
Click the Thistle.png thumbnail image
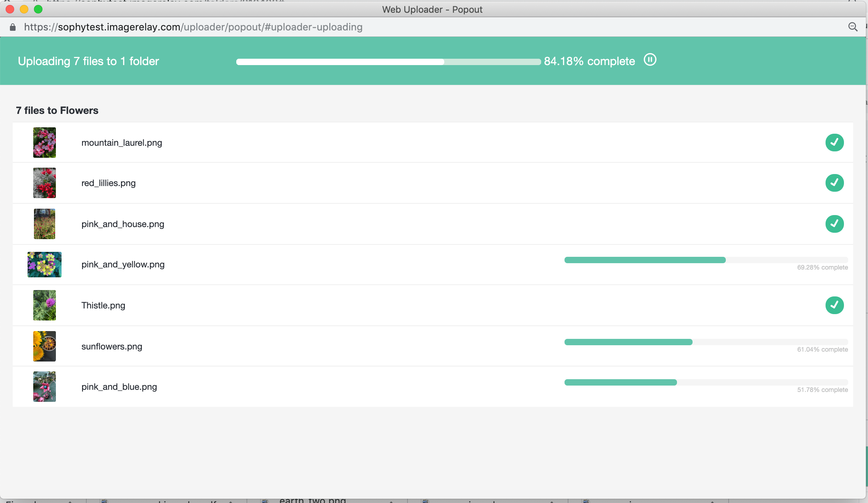(45, 305)
